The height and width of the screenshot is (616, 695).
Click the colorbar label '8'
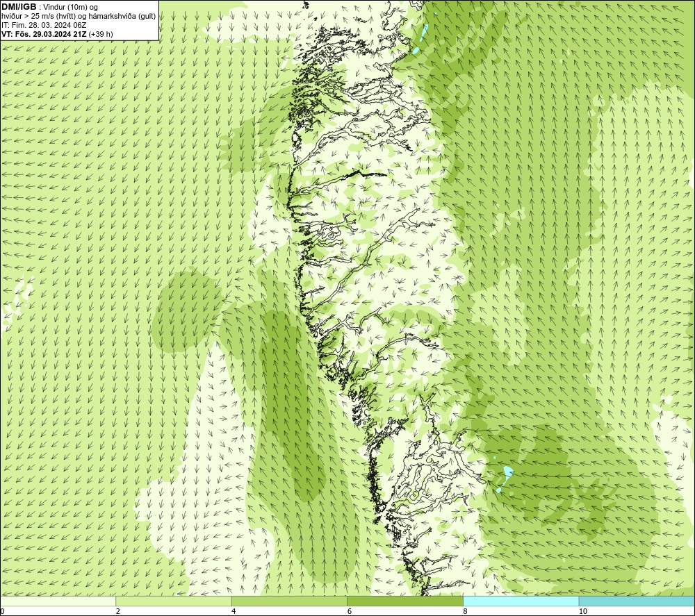(x=466, y=611)
